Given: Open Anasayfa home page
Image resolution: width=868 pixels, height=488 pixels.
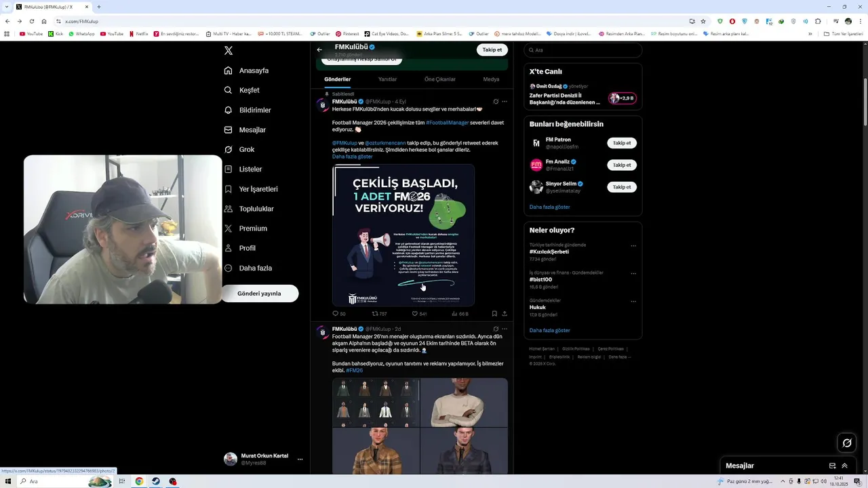Looking at the screenshot, I should [x=247, y=70].
